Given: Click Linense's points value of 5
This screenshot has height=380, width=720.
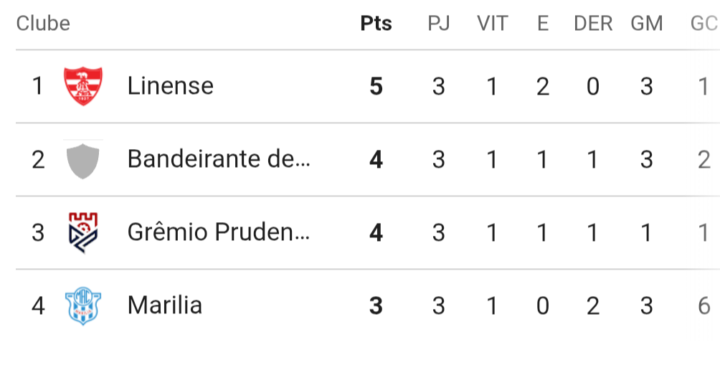Looking at the screenshot, I should coord(376,87).
